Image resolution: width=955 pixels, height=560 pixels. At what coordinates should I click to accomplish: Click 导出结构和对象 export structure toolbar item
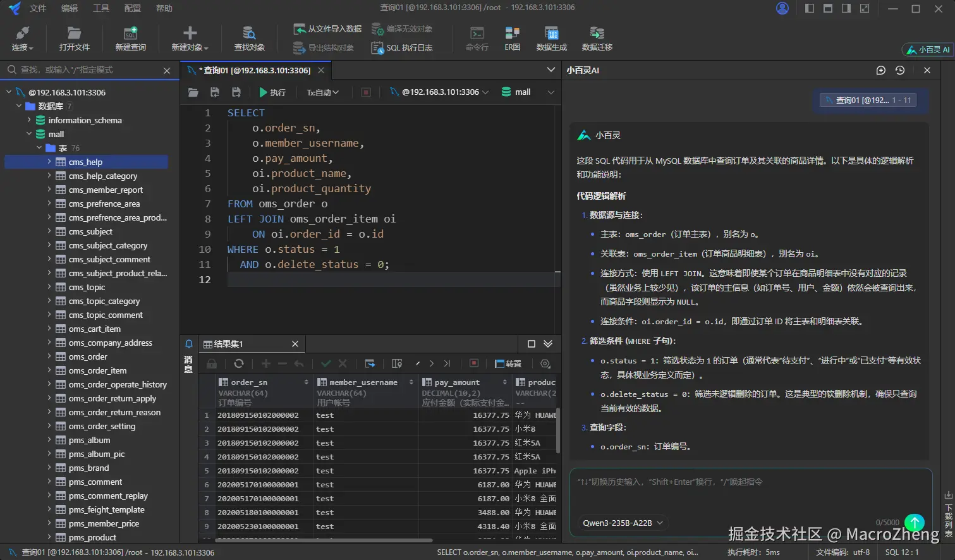tap(324, 48)
